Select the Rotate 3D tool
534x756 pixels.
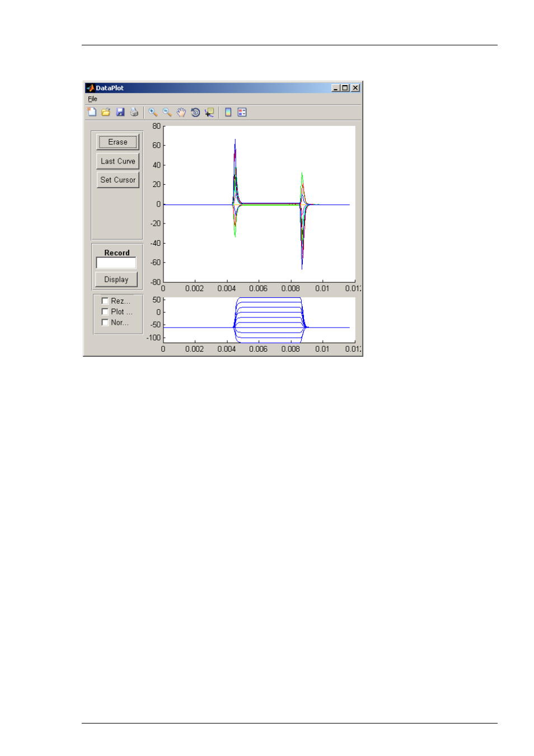(x=195, y=112)
